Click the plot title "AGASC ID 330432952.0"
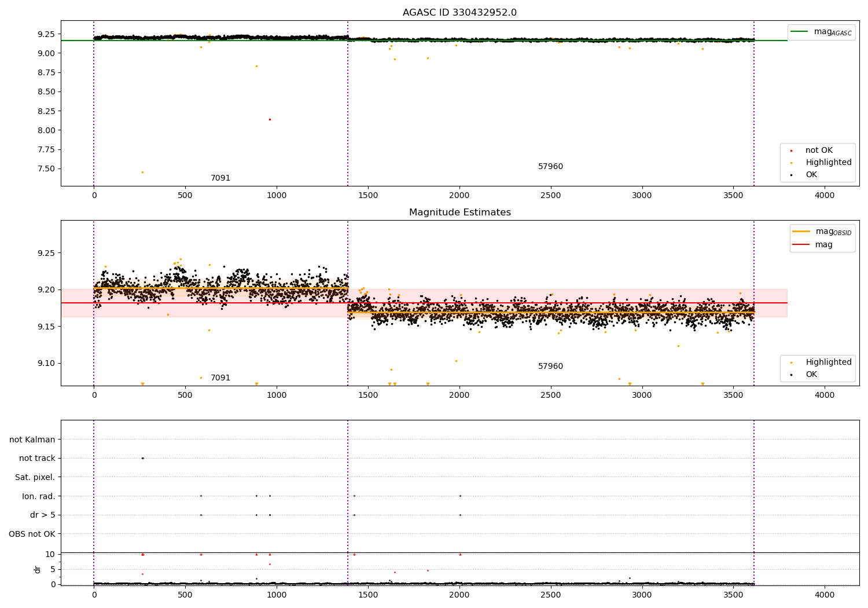The width and height of the screenshot is (868, 608). pyautogui.click(x=459, y=13)
